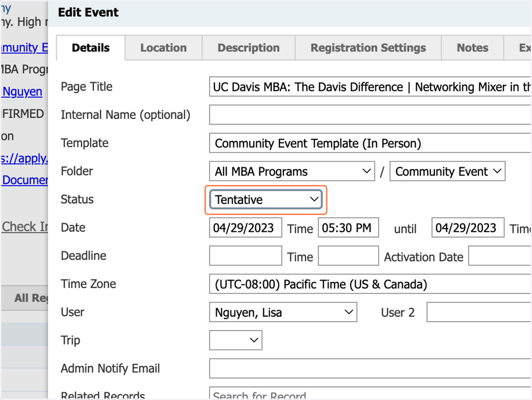Open the Status dropdown showing Tentative
This screenshot has width=532, height=400.
click(266, 200)
